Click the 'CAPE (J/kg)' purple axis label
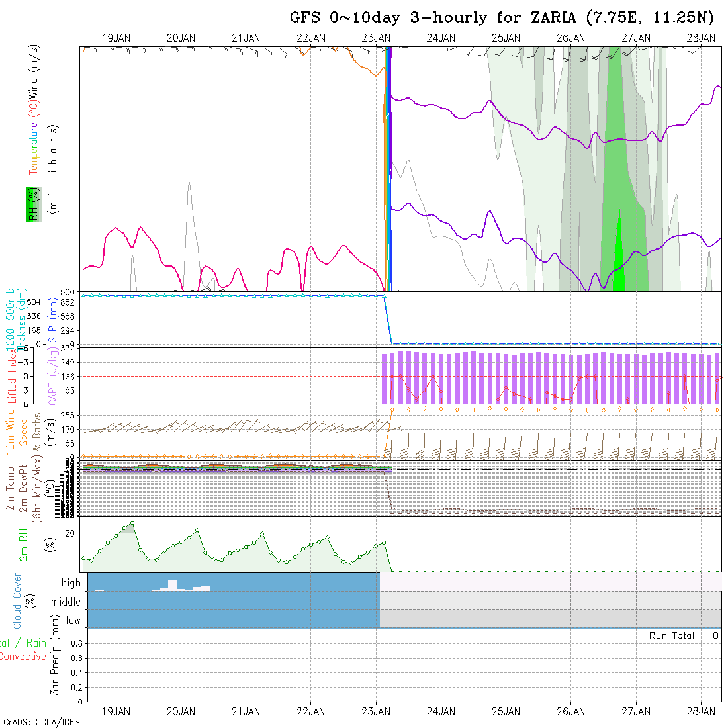The width and height of the screenshot is (728, 728). (x=52, y=376)
